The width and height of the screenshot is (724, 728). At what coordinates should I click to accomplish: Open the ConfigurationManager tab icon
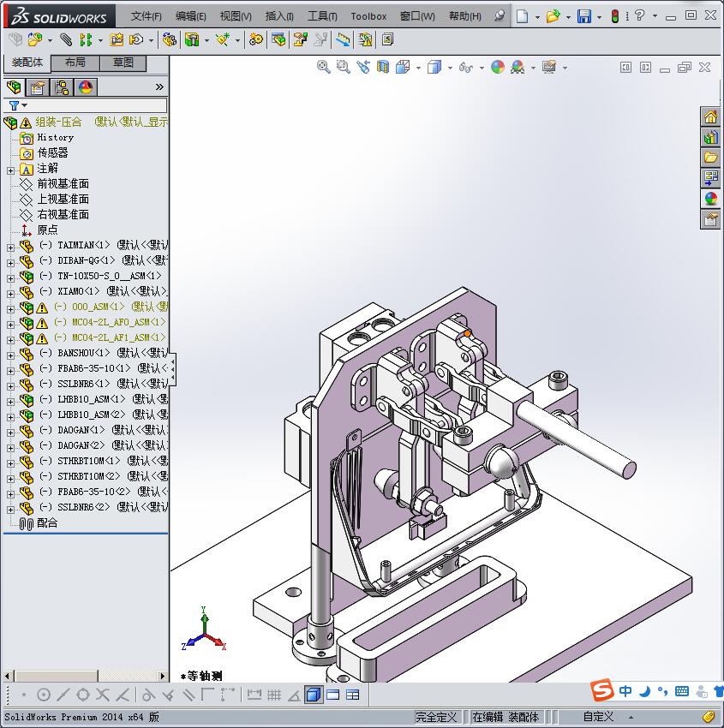[62, 87]
